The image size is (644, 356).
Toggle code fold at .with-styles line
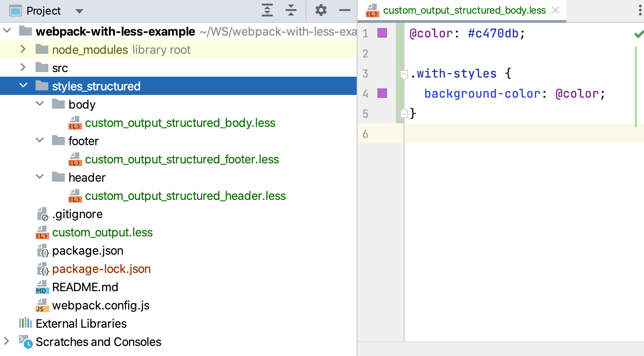(404, 74)
